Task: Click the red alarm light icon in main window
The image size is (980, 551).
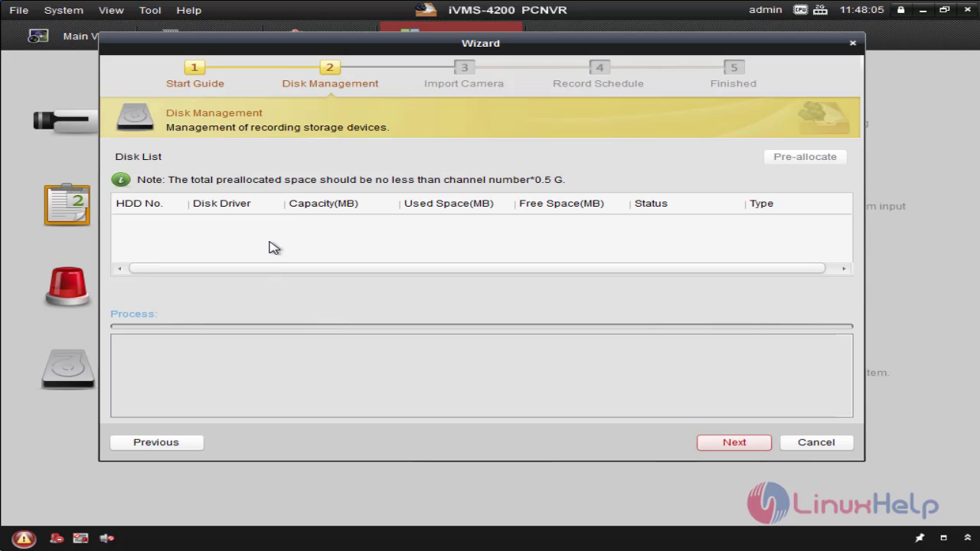Action: click(x=67, y=287)
